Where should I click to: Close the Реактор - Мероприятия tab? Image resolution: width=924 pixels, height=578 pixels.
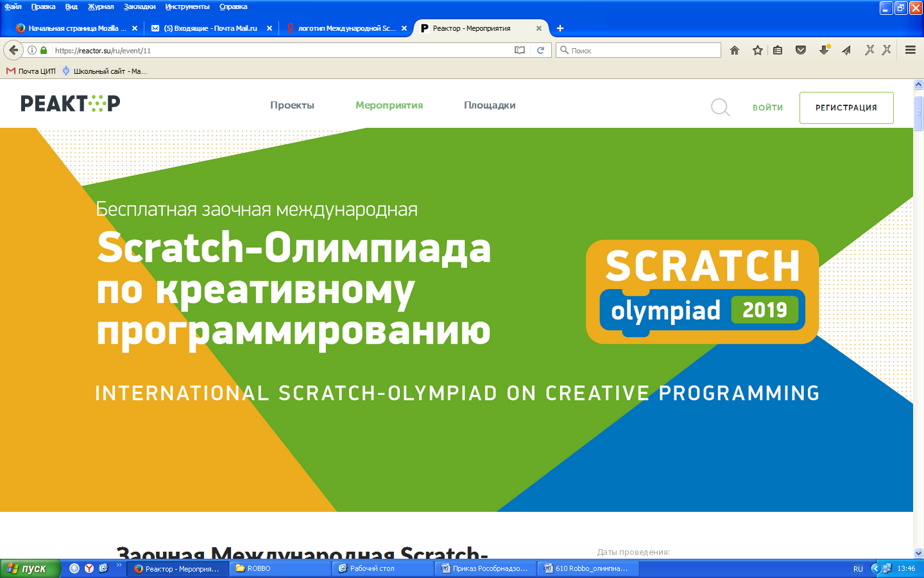tap(539, 28)
